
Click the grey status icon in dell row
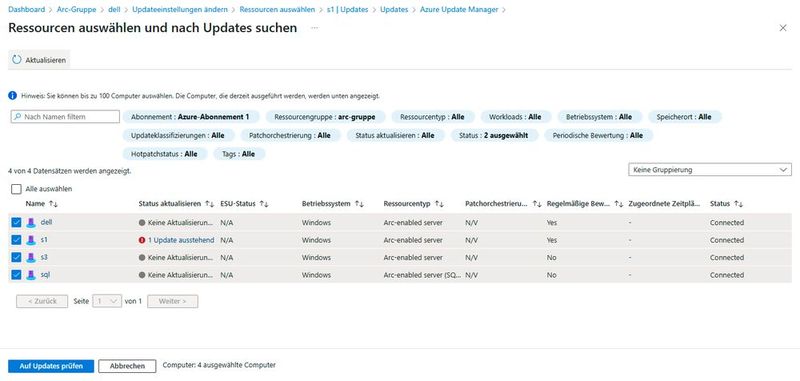pos(142,222)
